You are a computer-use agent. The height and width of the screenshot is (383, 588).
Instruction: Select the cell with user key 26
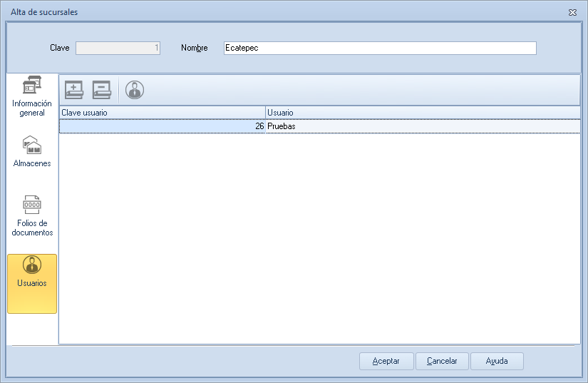coord(162,126)
